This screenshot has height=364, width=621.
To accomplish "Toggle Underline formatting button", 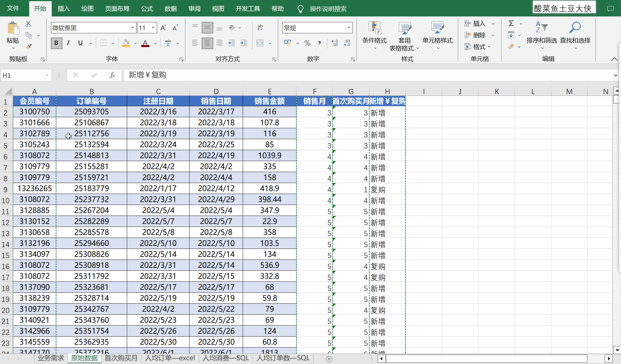I will click(x=80, y=43).
